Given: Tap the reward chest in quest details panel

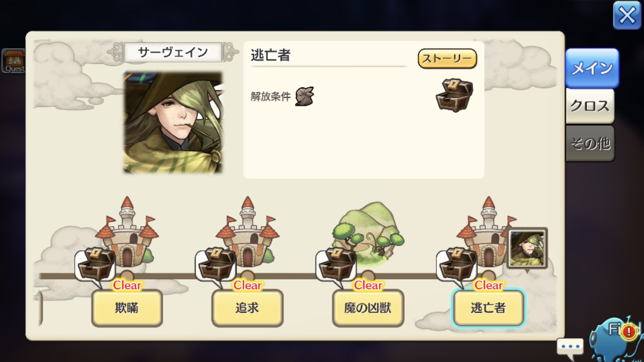Looking at the screenshot, I should click(454, 95).
